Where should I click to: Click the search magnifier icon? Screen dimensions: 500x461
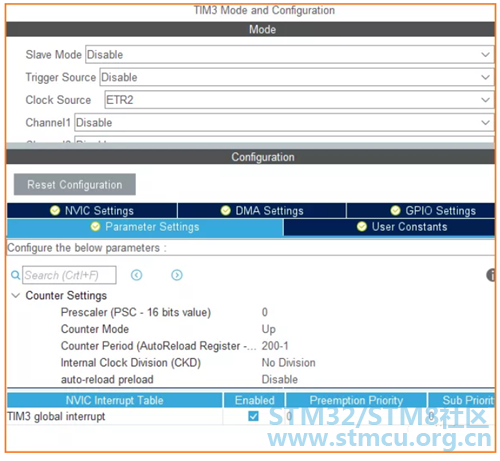pos(15,275)
